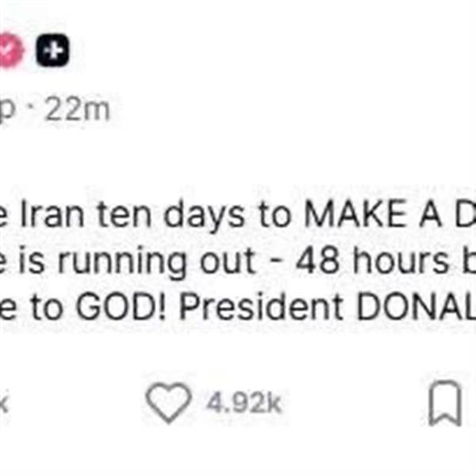The image size is (476, 476).
Task: Click the 4.92k likes count
Action: pos(244,405)
